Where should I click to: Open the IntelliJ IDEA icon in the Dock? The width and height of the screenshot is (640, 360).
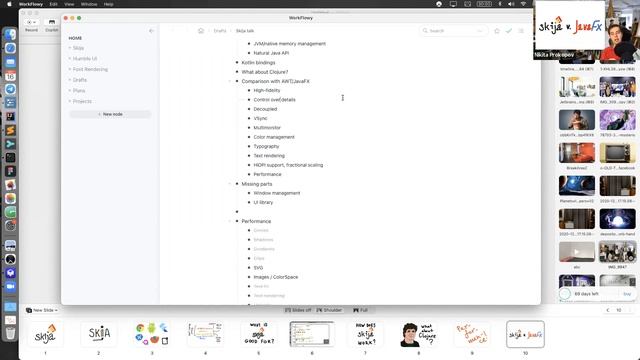pyautogui.click(x=10, y=117)
